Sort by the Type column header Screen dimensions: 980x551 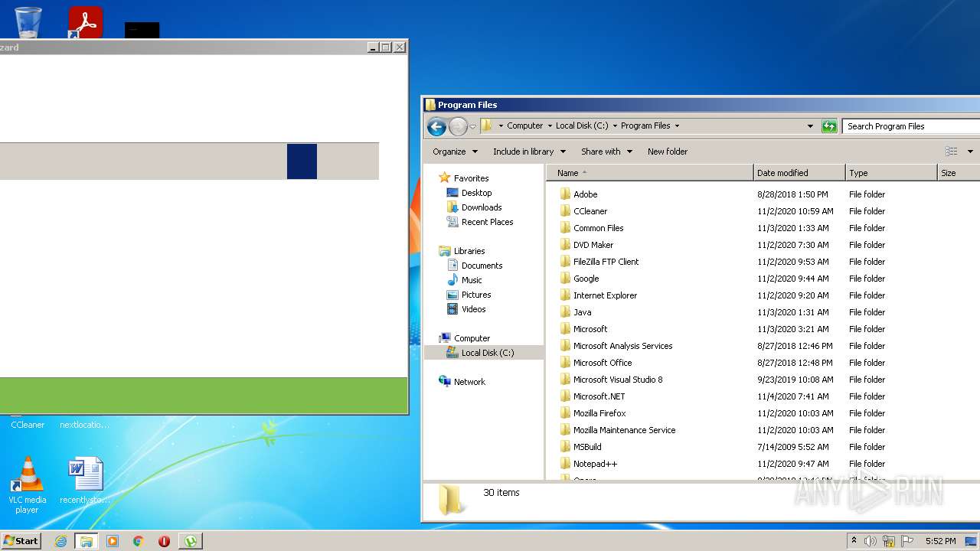[891, 173]
